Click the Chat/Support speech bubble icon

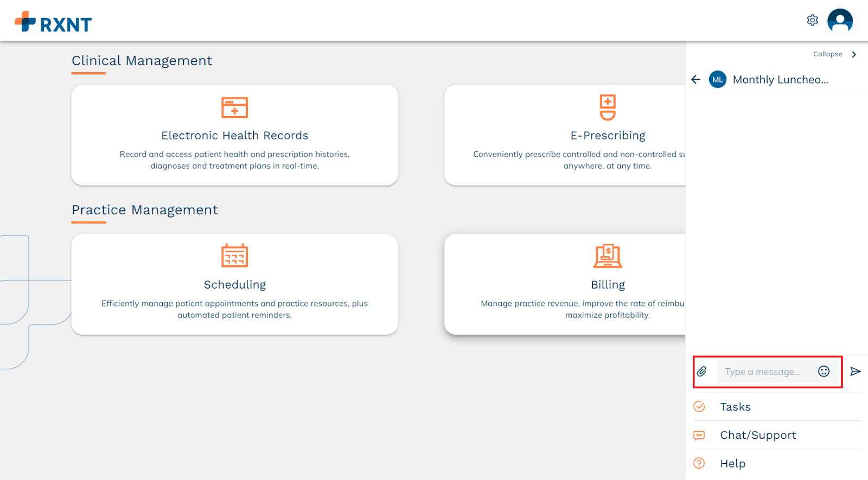coord(699,435)
